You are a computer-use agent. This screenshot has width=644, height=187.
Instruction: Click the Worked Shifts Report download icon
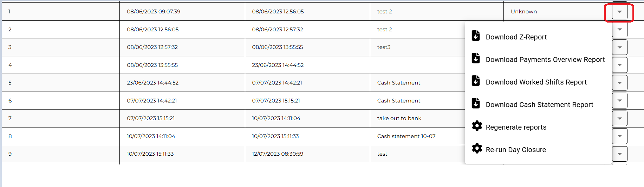pyautogui.click(x=476, y=81)
